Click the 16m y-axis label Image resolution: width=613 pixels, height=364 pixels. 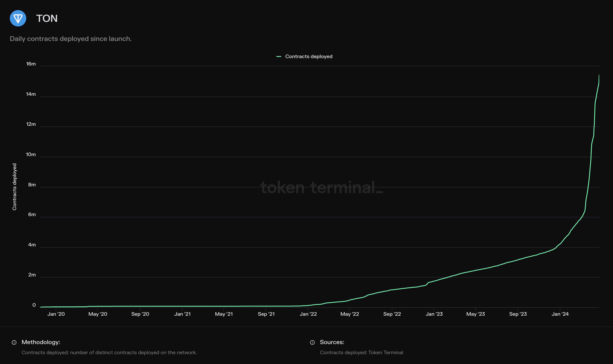31,64
